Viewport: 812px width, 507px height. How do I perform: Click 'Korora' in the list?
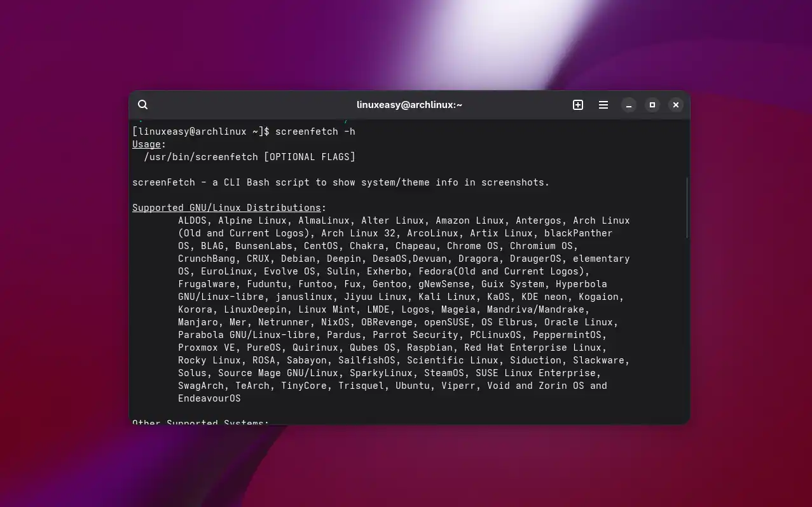pos(195,309)
